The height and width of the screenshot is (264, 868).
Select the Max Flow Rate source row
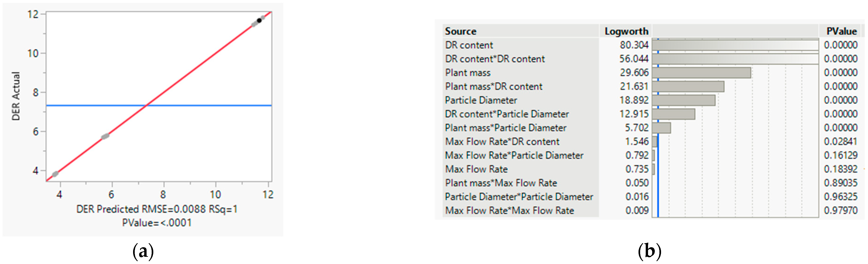click(x=476, y=169)
